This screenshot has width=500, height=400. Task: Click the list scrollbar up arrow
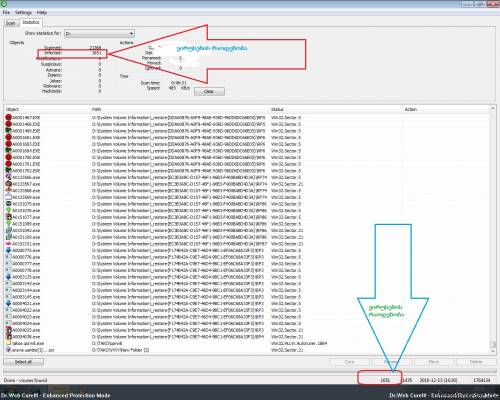(x=493, y=109)
